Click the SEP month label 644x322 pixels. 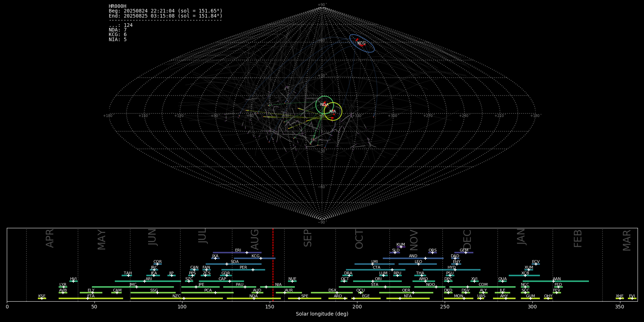click(308, 238)
